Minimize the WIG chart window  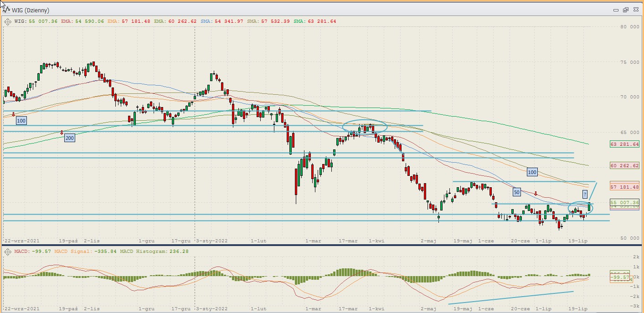click(x=616, y=10)
